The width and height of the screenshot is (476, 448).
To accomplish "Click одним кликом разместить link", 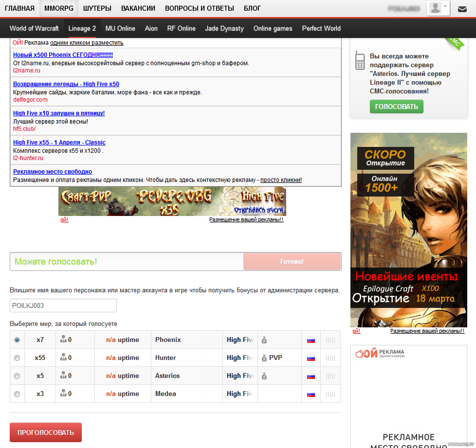I will 87,43.
